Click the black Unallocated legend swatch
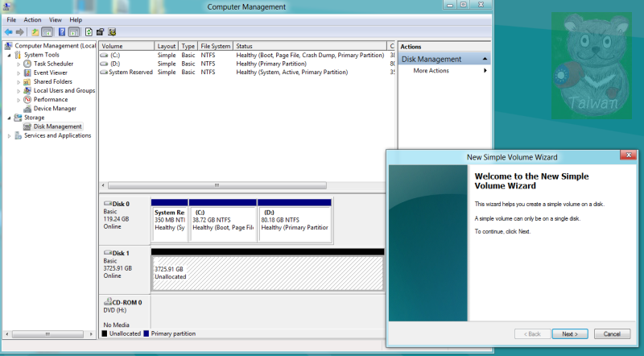Screen dimensions: 644x356 tap(105, 333)
